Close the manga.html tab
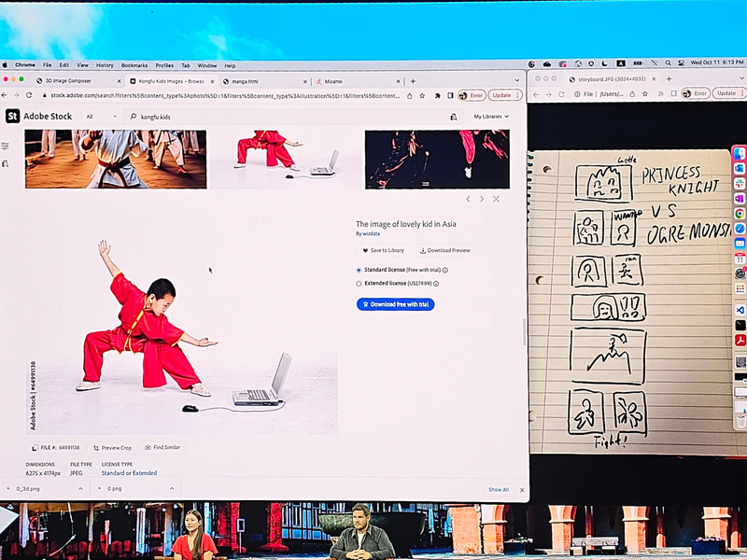 click(x=303, y=81)
